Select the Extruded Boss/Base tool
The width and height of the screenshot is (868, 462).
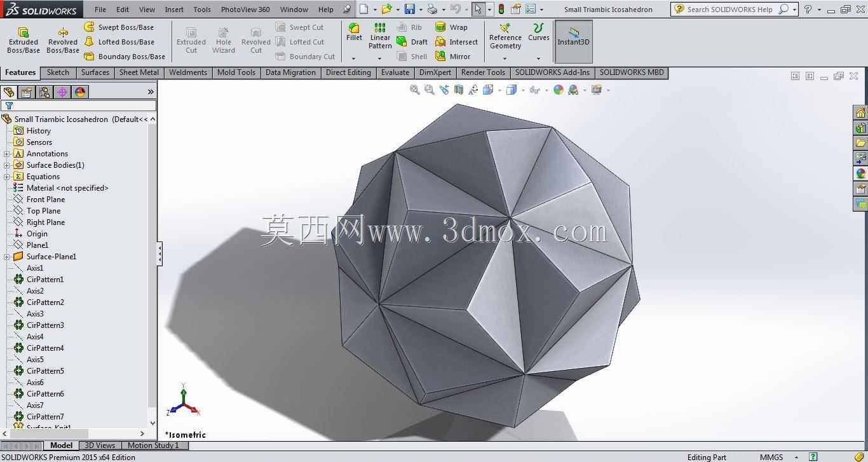24,40
